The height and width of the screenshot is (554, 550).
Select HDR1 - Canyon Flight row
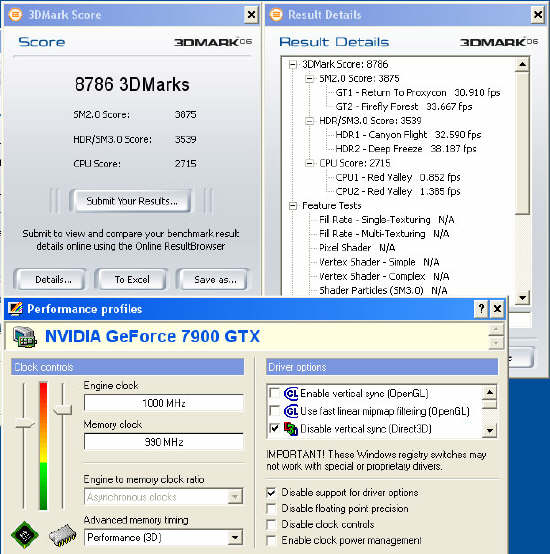pyautogui.click(x=408, y=135)
